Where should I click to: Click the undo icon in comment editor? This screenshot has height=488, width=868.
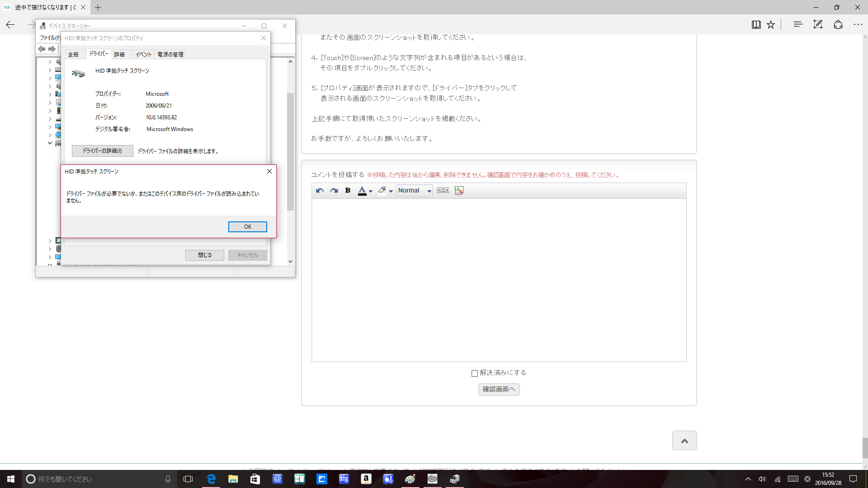tap(320, 191)
